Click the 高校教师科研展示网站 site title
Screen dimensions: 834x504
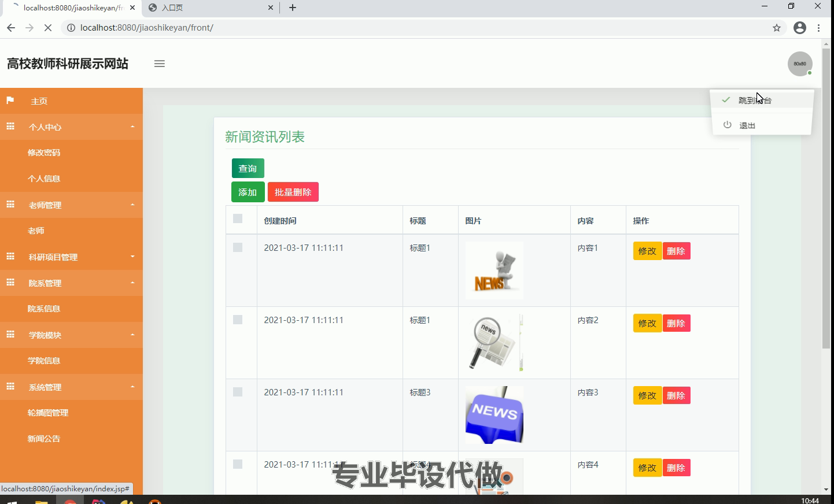click(68, 64)
